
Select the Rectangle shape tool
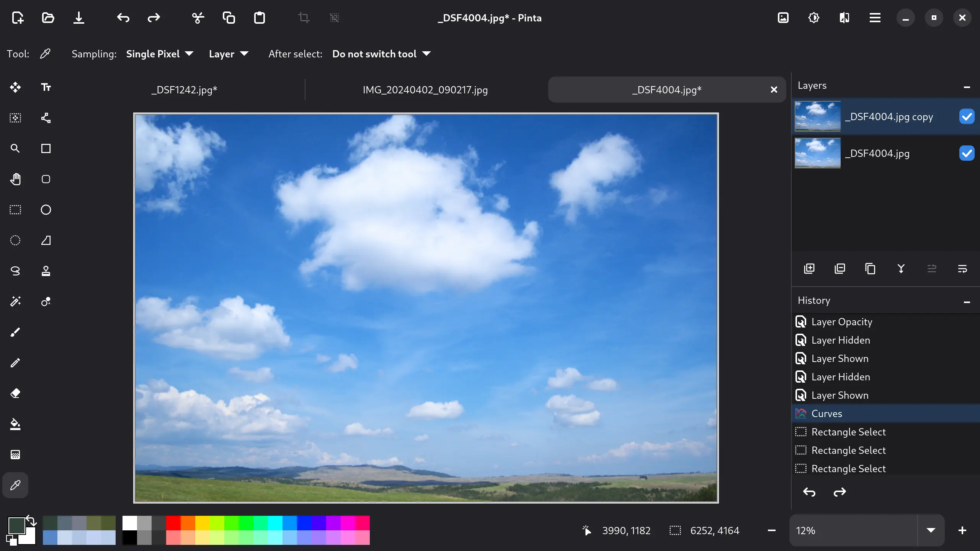[x=46, y=148]
